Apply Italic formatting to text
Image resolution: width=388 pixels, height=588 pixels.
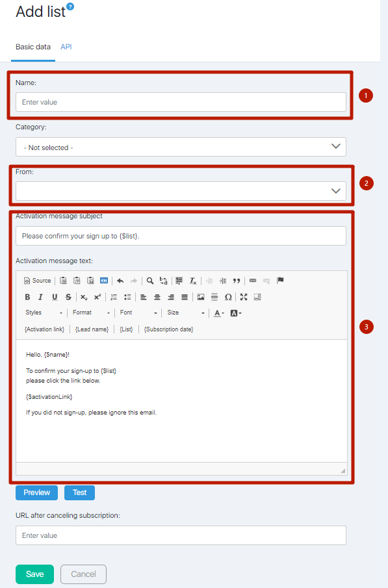point(40,297)
